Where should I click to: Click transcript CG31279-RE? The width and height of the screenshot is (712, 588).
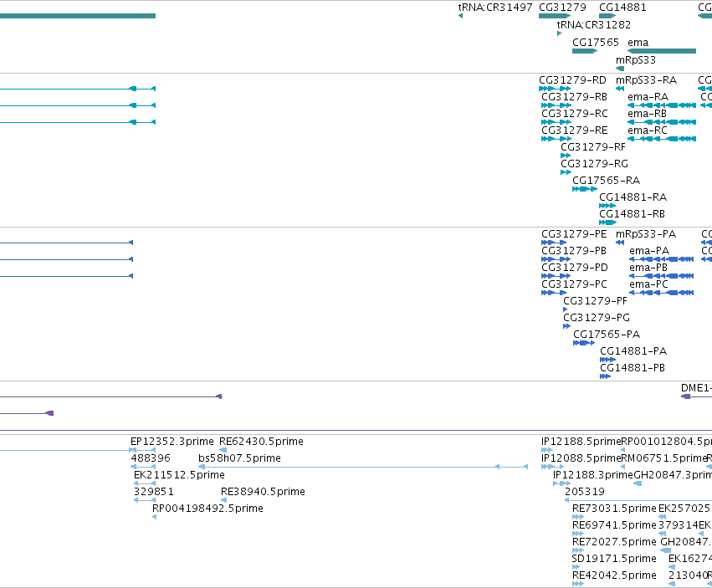point(556,139)
